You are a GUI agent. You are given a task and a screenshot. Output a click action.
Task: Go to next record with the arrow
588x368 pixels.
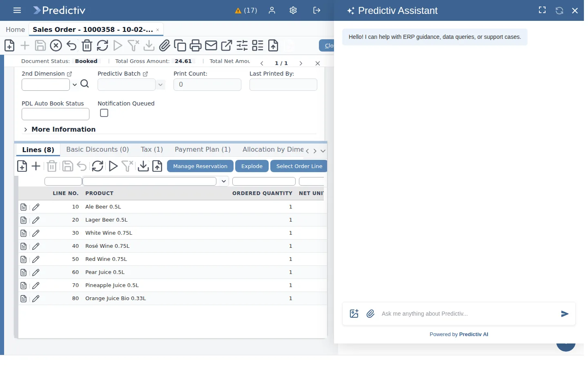click(x=301, y=63)
